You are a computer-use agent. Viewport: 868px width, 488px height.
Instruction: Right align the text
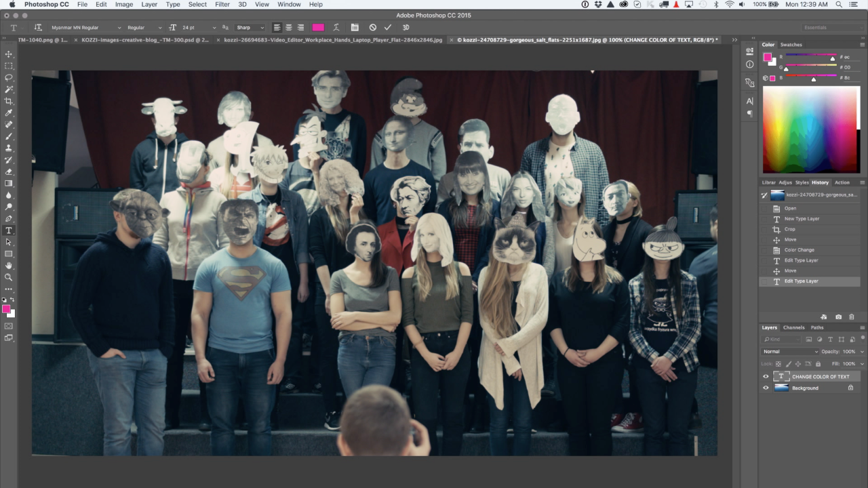coord(300,28)
